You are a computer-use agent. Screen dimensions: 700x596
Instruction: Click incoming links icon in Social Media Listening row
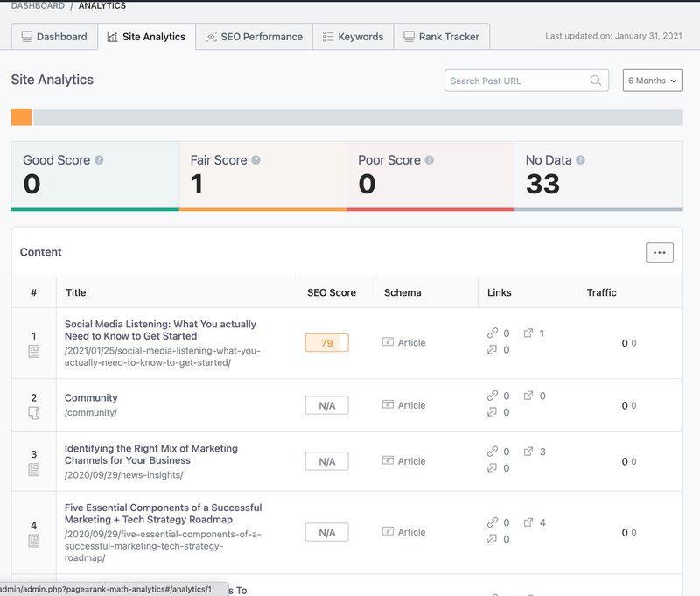coord(492,349)
